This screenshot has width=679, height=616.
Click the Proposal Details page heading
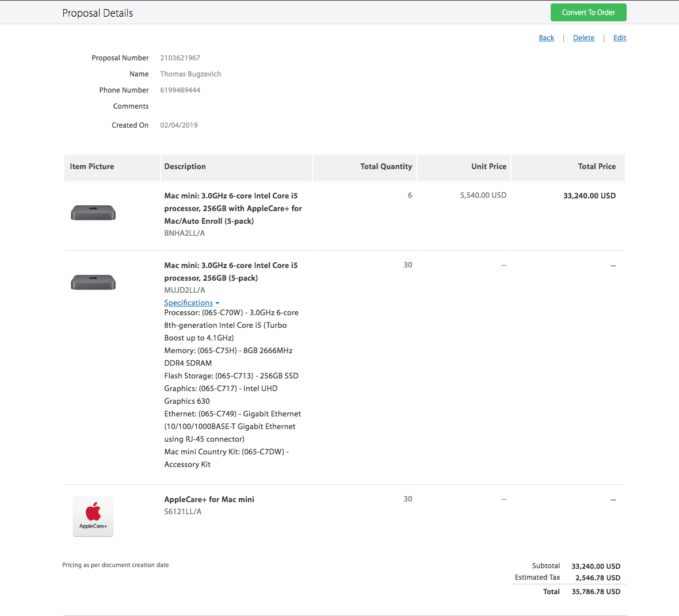pos(97,13)
